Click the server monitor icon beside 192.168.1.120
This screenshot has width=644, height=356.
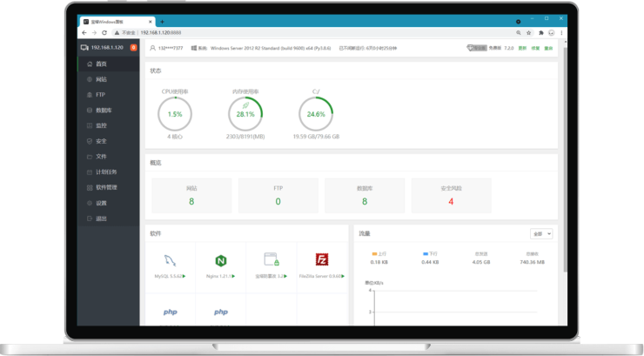[84, 48]
